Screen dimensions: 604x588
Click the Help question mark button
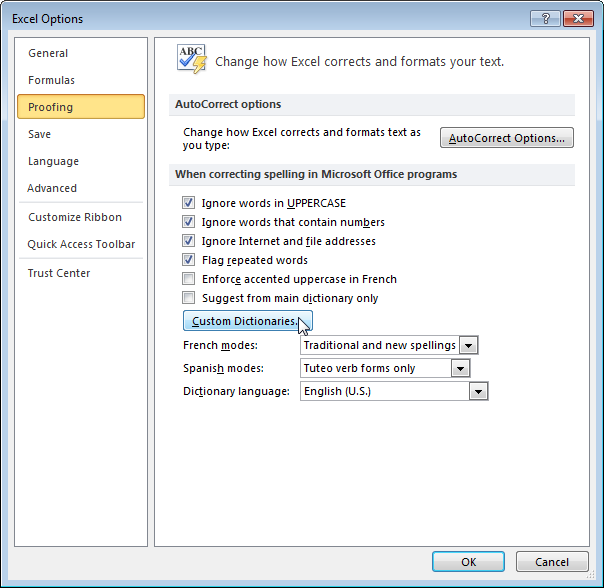pos(545,18)
